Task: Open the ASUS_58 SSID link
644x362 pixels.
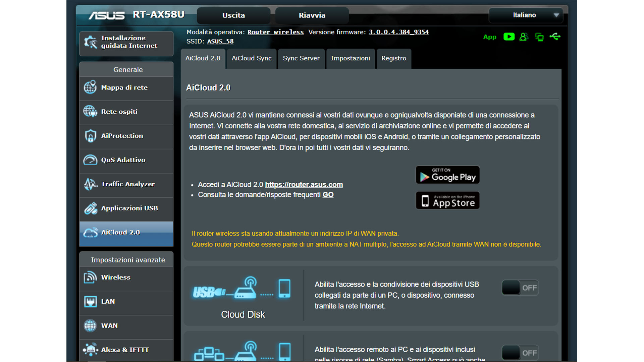Action: coord(220,42)
